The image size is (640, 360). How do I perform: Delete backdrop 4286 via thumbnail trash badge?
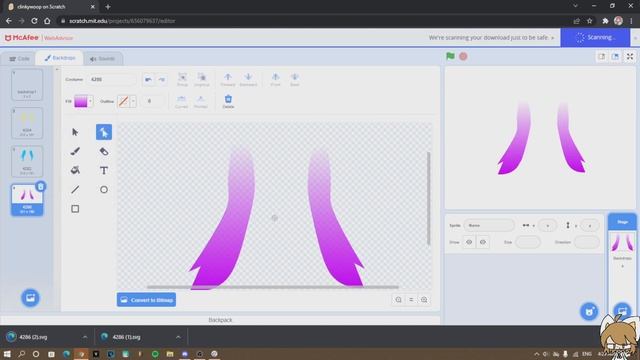[x=41, y=187]
